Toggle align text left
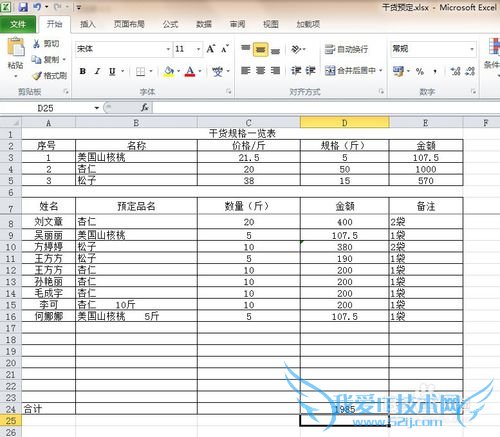Viewport: 500px width, 437px height. click(246, 70)
